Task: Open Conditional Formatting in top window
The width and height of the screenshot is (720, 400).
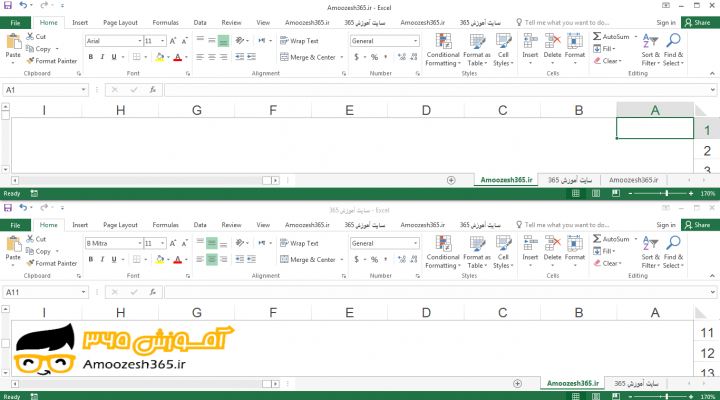Action: click(x=443, y=50)
